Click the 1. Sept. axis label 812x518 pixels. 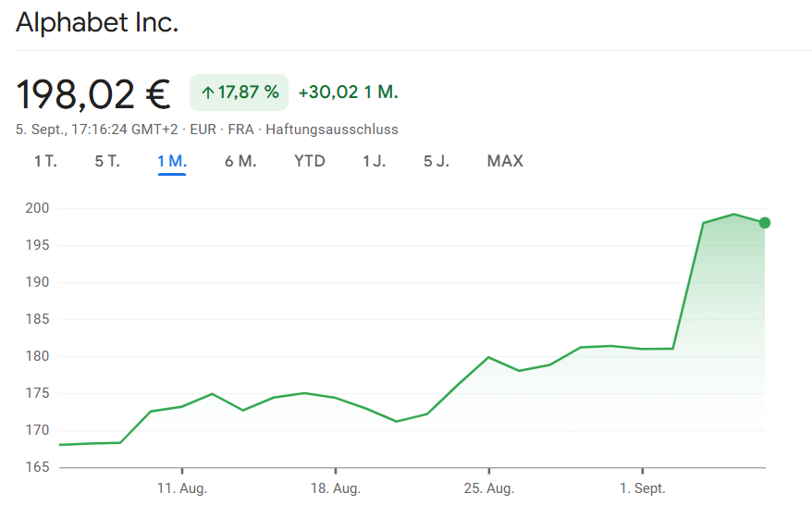click(642, 488)
